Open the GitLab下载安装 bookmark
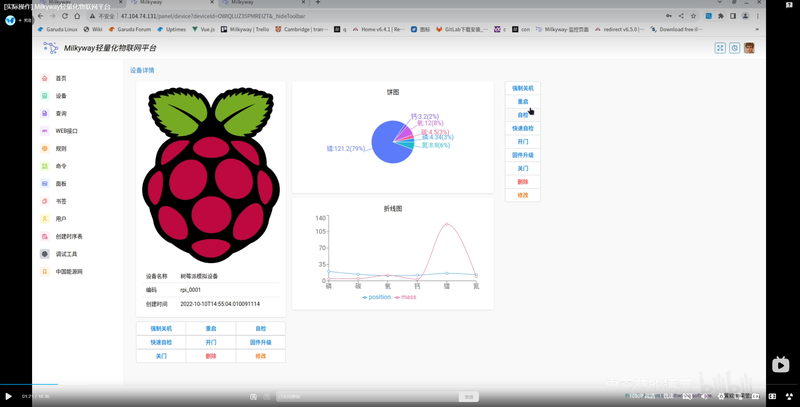Image resolution: width=800 pixels, height=407 pixels. 462,30
